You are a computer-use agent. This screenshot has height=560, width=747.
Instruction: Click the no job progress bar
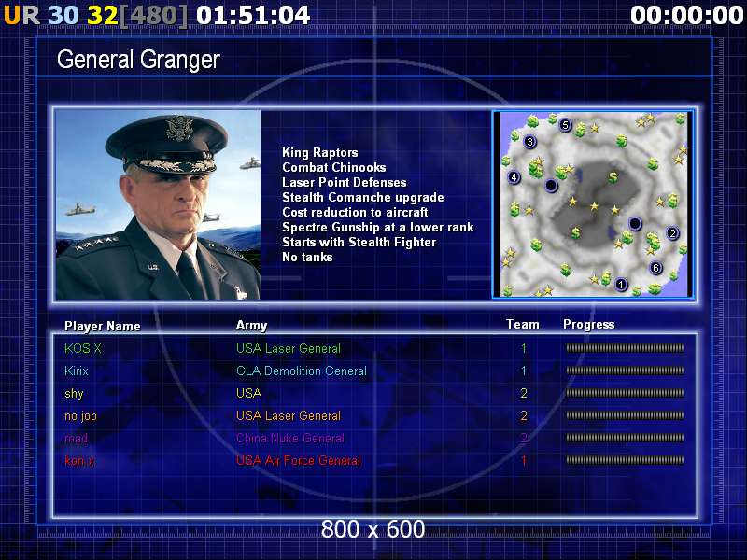click(x=625, y=415)
